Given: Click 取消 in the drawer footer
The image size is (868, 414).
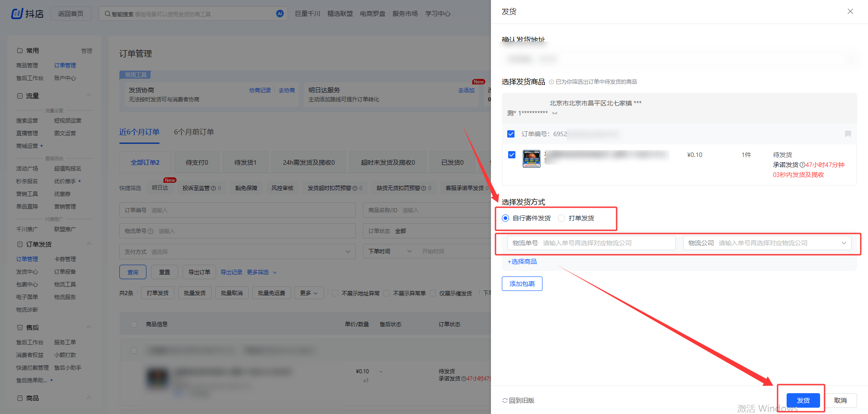Looking at the screenshot, I should [840, 400].
